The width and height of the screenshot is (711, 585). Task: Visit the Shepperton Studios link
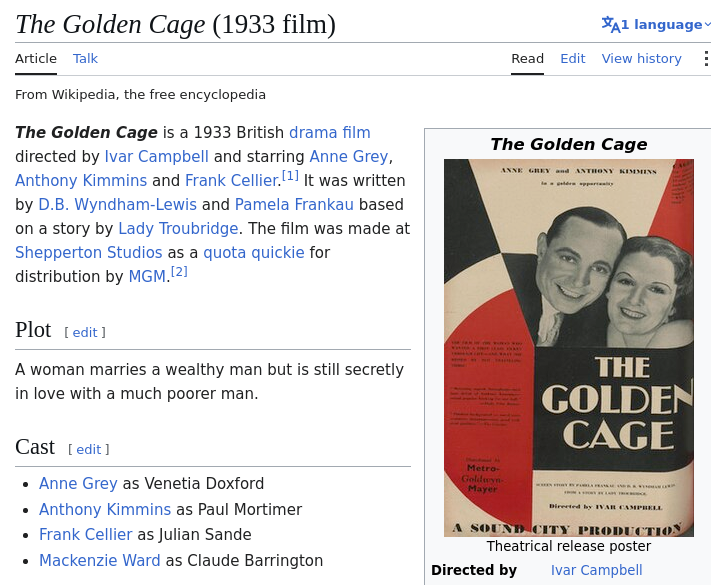tap(88, 253)
